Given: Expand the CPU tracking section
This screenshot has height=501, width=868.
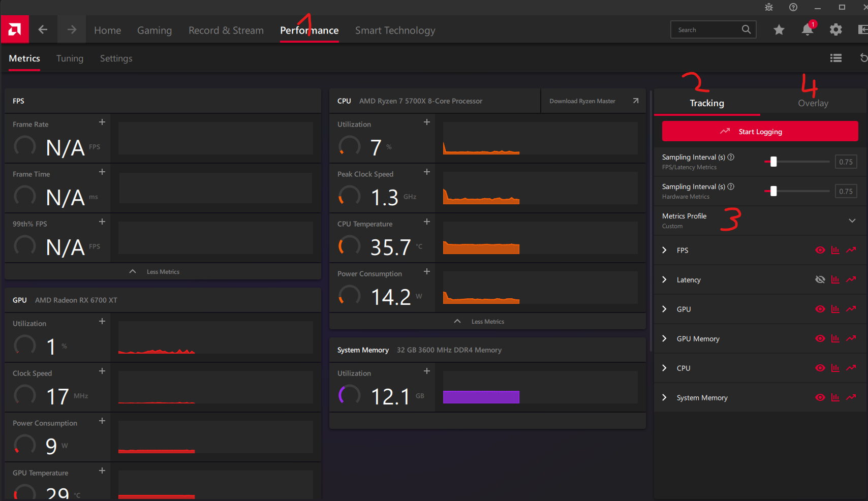Looking at the screenshot, I should coord(664,368).
